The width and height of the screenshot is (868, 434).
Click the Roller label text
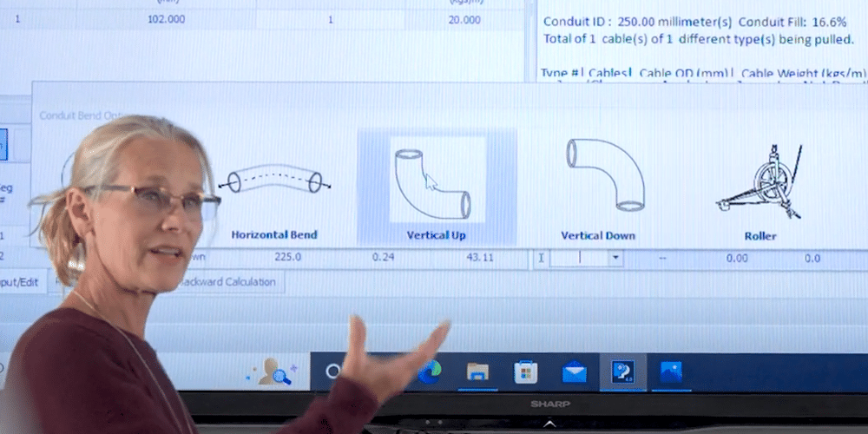tap(760, 236)
